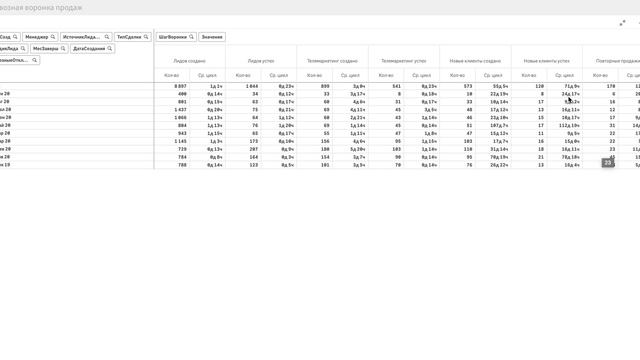Viewport: 640px width, 360px height.
Task: Click the Значения measures chip
Action: [x=212, y=37]
